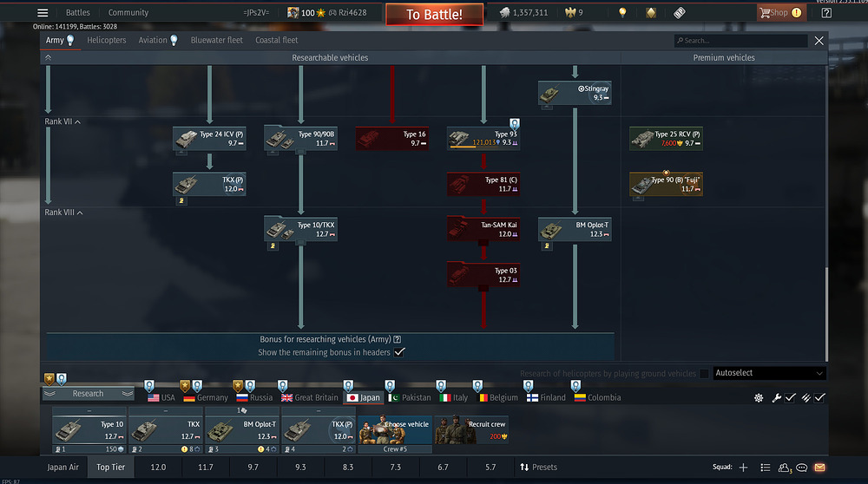The height and width of the screenshot is (484, 868).
Task: Click the ammunition auto-refill icon
Action: pyautogui.click(x=806, y=398)
